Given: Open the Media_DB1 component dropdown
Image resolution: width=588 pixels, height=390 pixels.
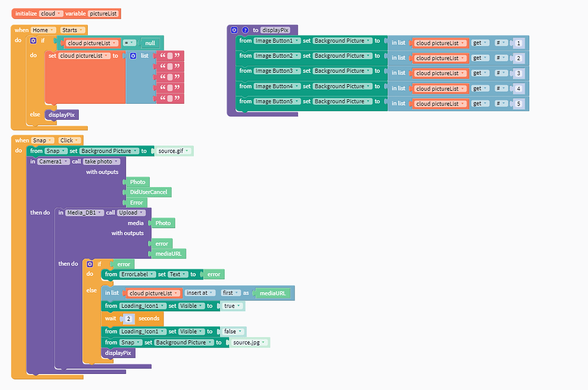Looking at the screenshot, I should click(85, 212).
